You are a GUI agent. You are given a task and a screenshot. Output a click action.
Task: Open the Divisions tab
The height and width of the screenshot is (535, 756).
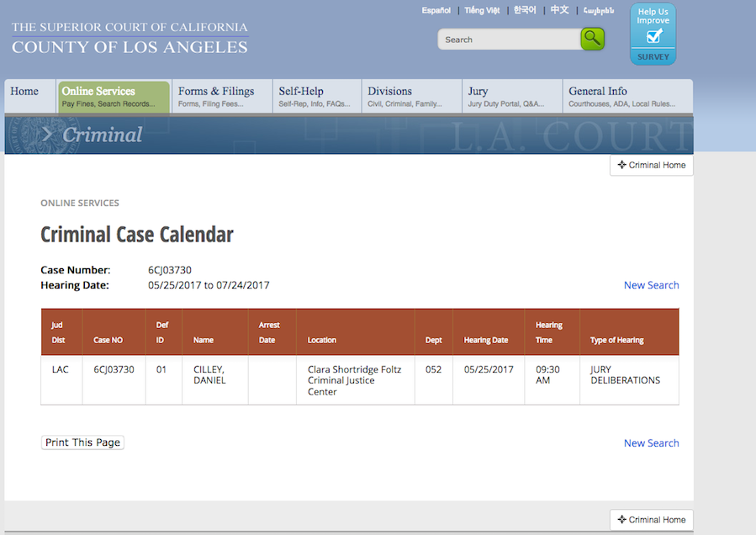pyautogui.click(x=412, y=96)
